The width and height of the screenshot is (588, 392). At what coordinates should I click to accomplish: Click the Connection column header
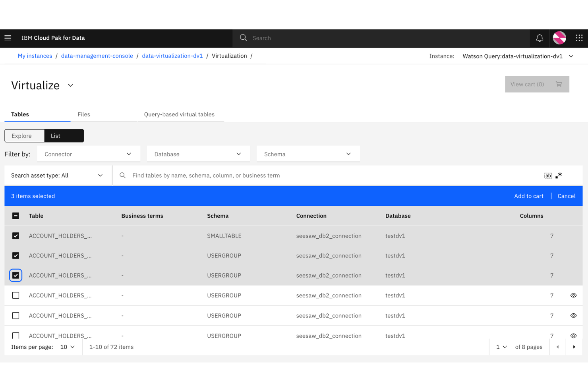[x=311, y=216]
